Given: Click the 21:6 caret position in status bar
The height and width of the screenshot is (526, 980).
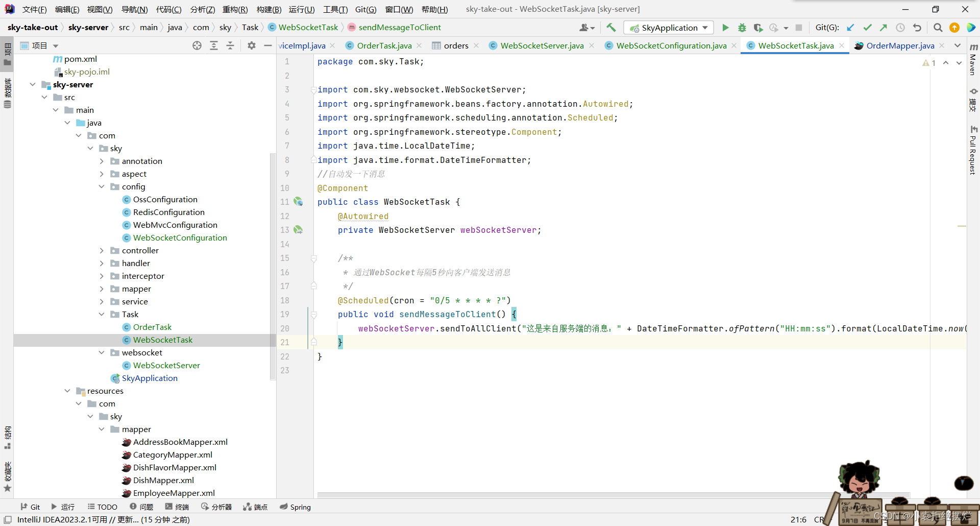Looking at the screenshot, I should (x=798, y=519).
